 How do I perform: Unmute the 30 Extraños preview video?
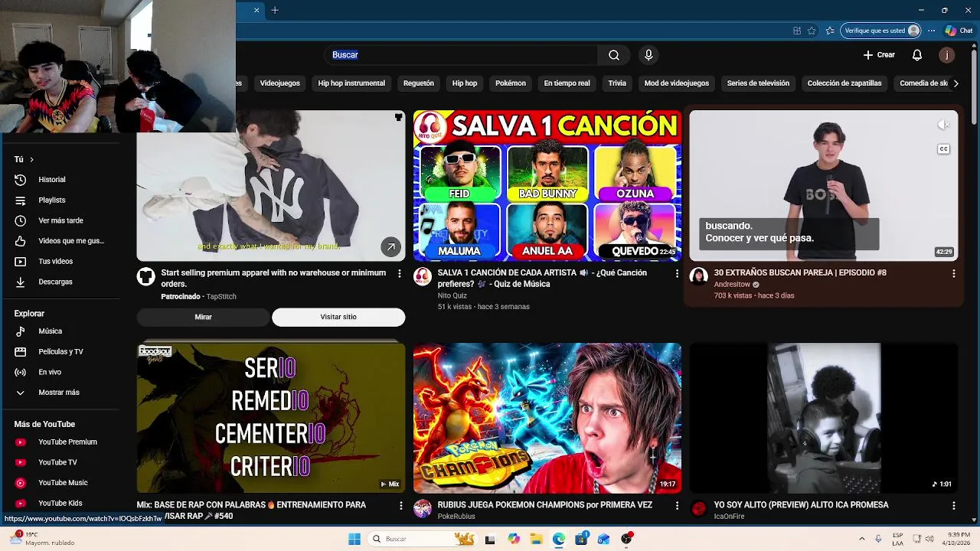click(x=944, y=125)
